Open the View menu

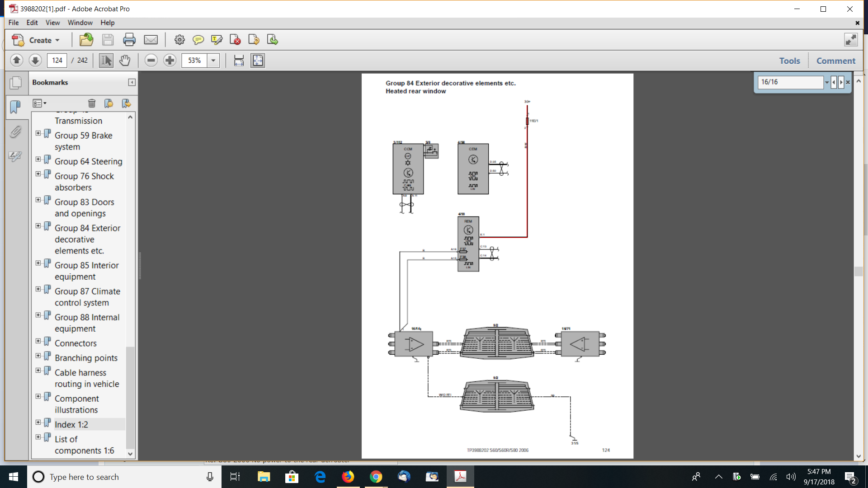[52, 23]
